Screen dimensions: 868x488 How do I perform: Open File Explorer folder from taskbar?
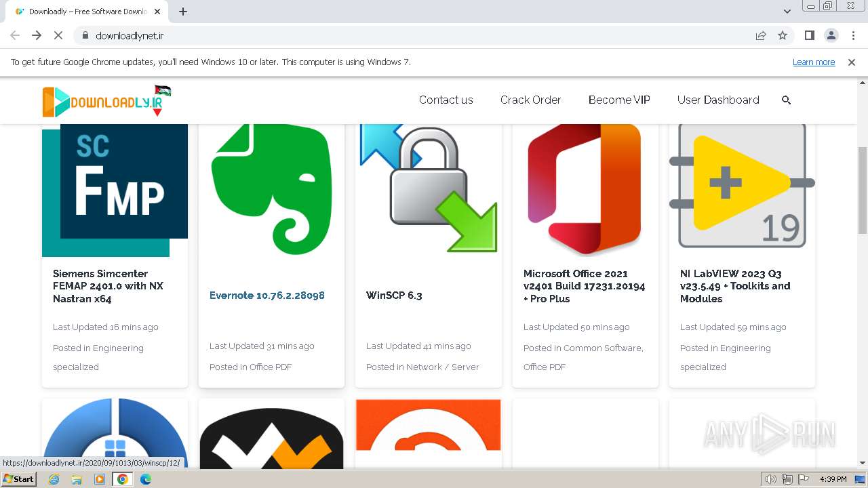77,479
